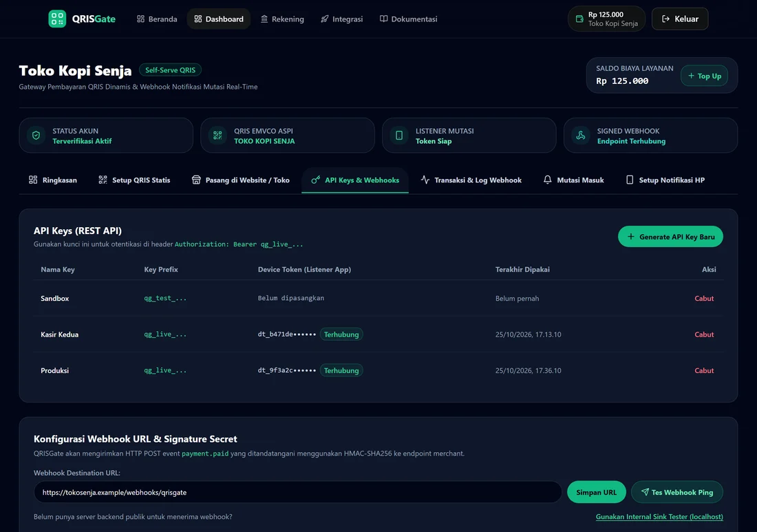
Task: Click the Self-Serve QRIS badge
Action: coord(170,70)
